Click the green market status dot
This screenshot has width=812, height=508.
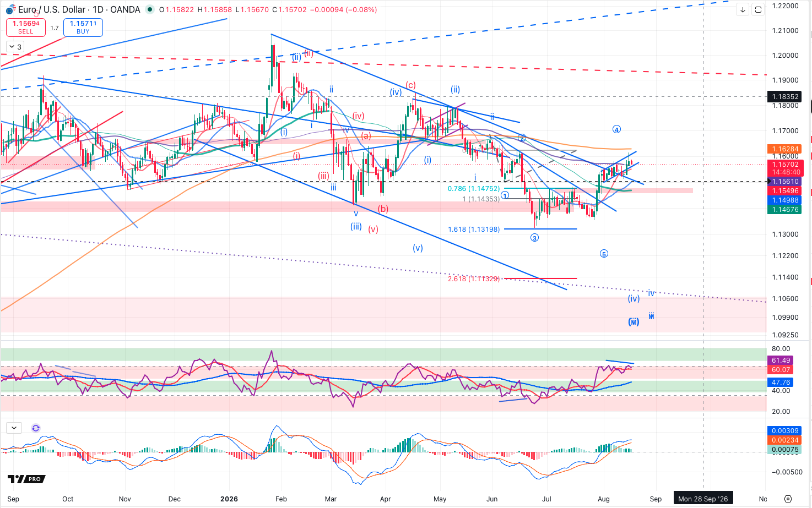[x=149, y=10]
